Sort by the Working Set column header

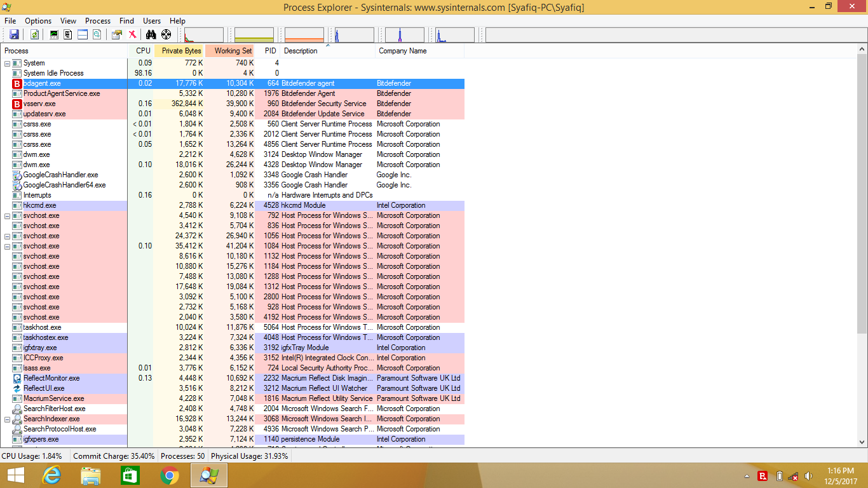pyautogui.click(x=230, y=51)
